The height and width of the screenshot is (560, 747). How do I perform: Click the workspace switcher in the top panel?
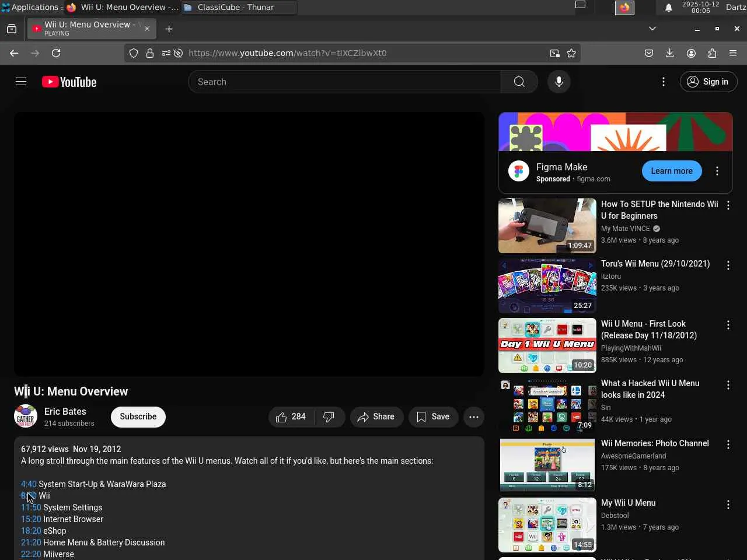(x=580, y=5)
